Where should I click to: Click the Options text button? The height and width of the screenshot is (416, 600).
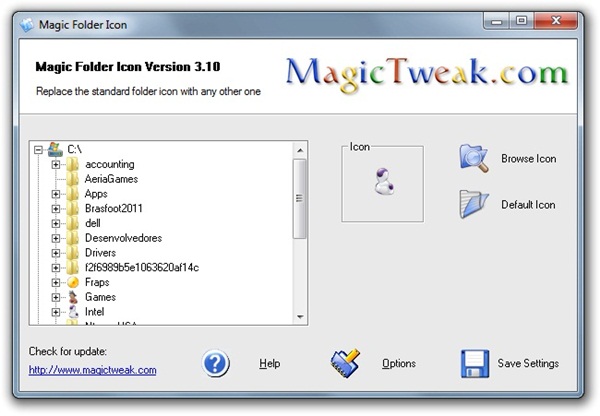[x=399, y=363]
